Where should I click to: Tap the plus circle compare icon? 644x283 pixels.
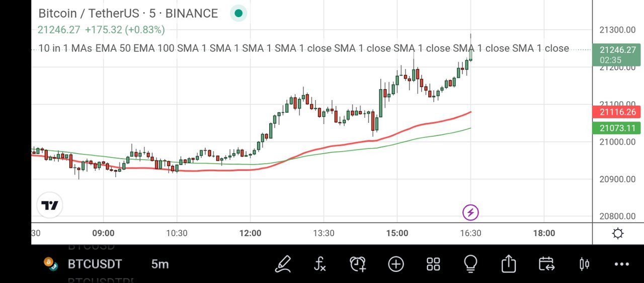pyautogui.click(x=396, y=264)
